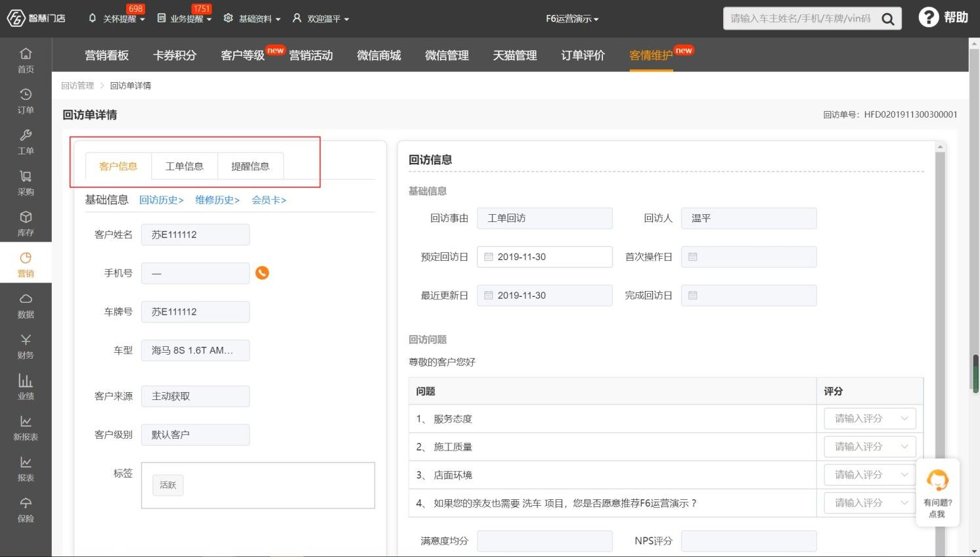Open the 财务 finance sidebar icon

[26, 346]
